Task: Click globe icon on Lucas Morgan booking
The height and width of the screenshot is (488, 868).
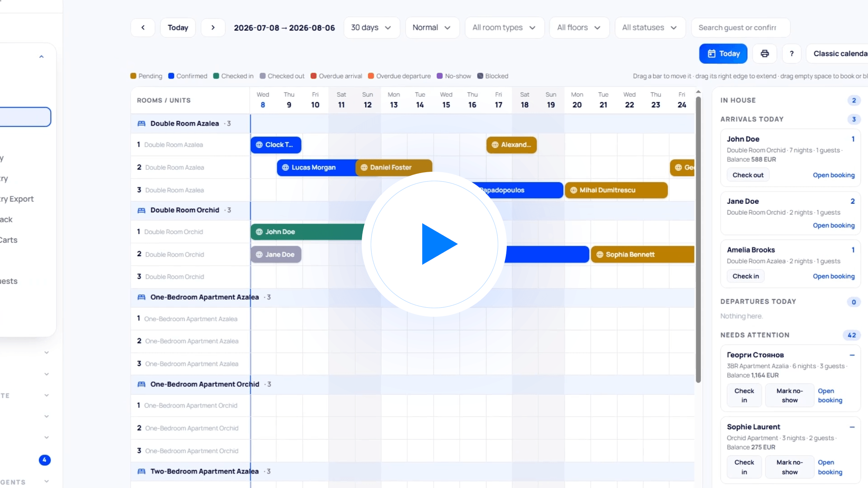Action: [285, 167]
